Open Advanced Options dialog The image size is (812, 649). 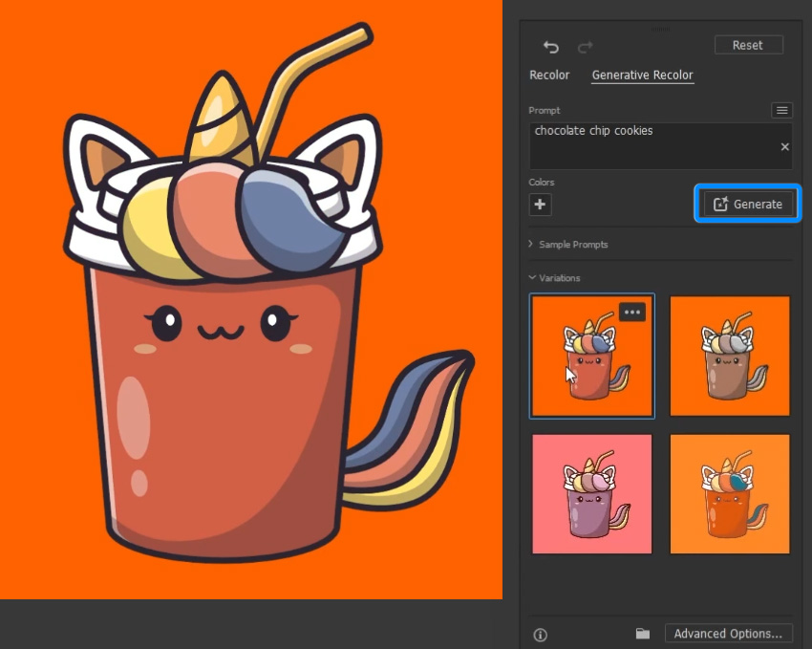click(x=729, y=634)
